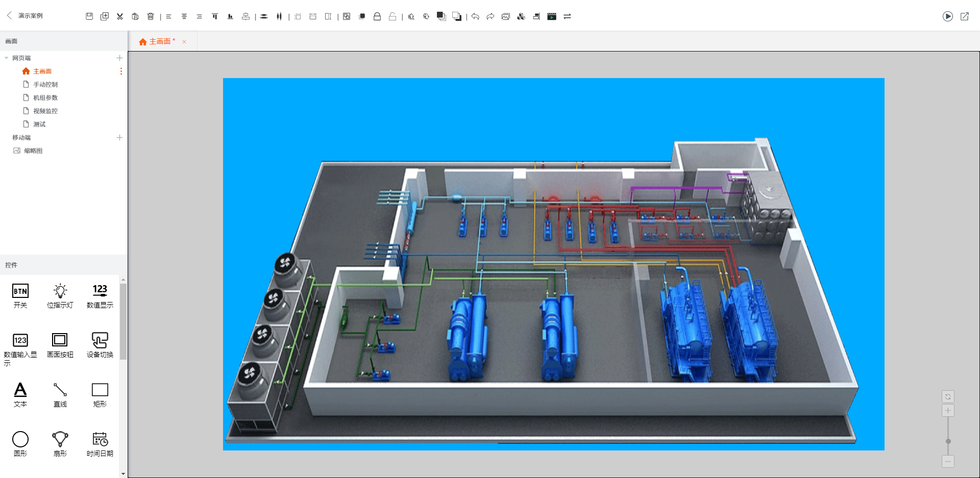Select the 数值输入显示 widget
Image resolution: width=980 pixels, height=478 pixels.
click(20, 349)
